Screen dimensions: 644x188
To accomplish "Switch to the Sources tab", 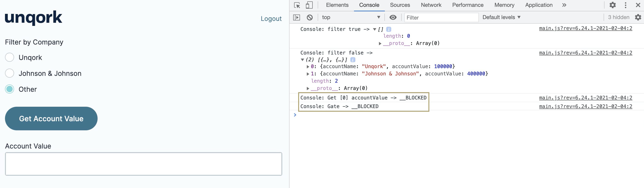I will click(400, 5).
